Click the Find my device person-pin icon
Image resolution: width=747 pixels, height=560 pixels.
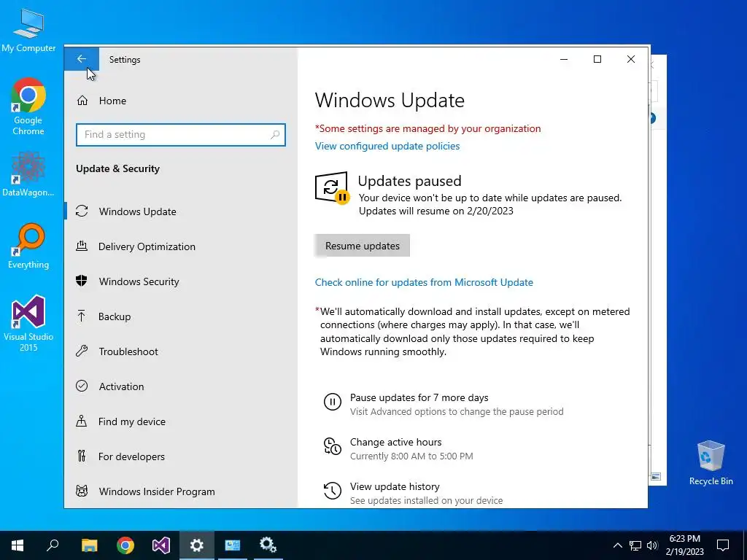[82, 421]
